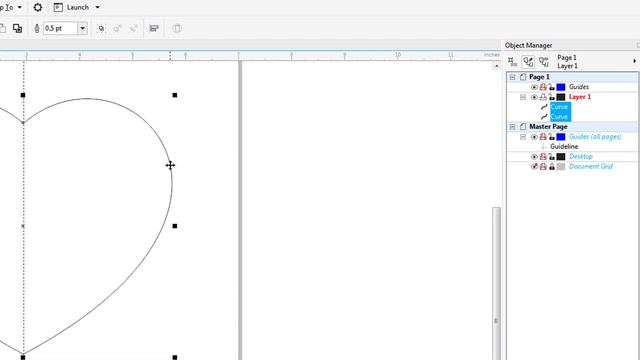Toggle the printer icon of the Desktop layer
The width and height of the screenshot is (640, 360).
(x=543, y=157)
